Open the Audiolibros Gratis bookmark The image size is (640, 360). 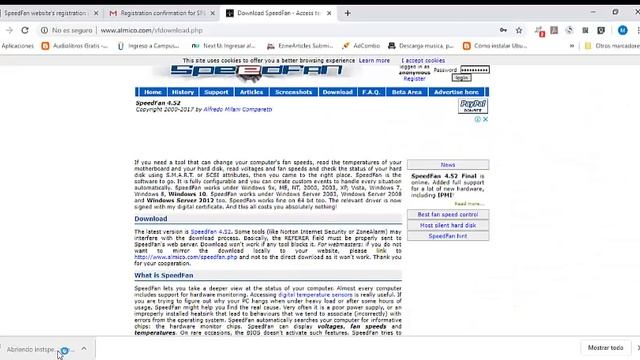coord(75,46)
